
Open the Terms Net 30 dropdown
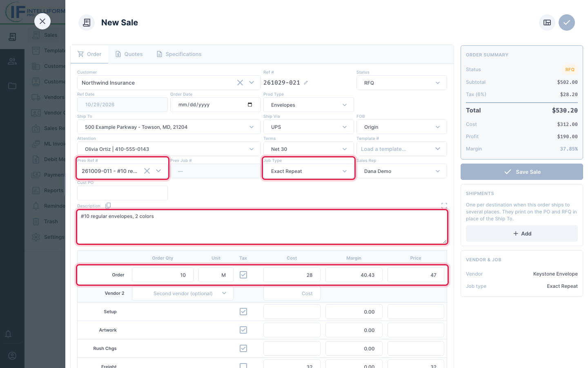click(309, 149)
